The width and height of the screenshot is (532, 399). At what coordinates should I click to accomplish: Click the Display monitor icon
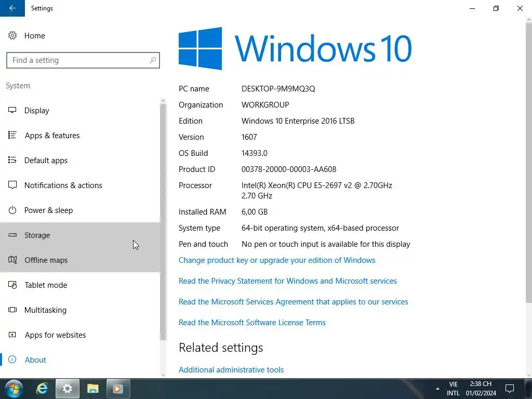(12, 110)
